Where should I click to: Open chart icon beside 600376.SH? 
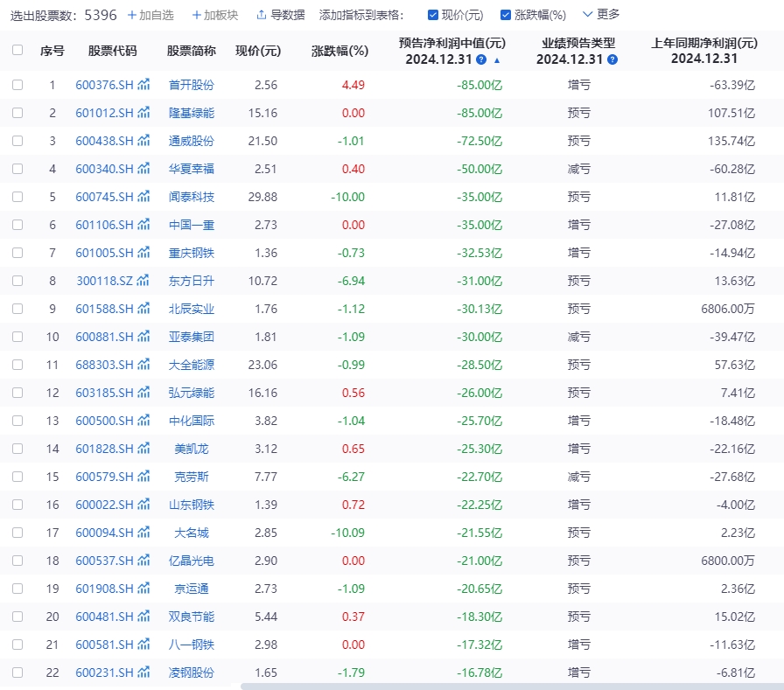click(143, 85)
